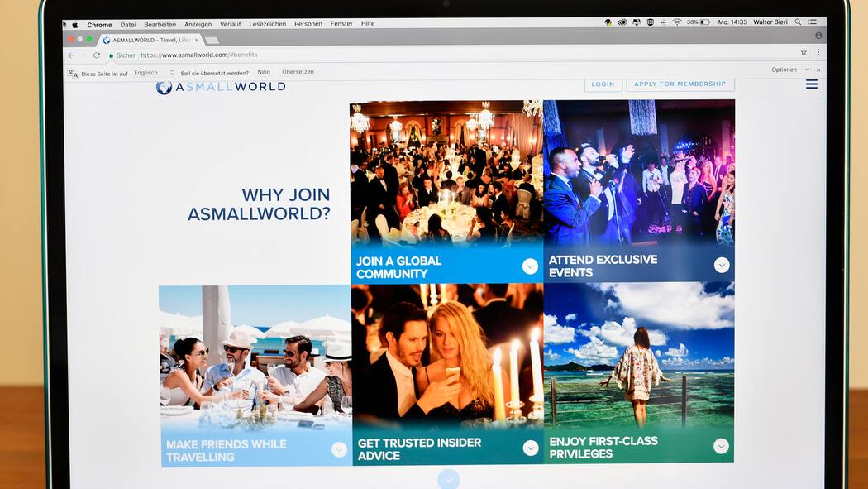The height and width of the screenshot is (489, 868).
Task: Open the Lesezeichen menu
Action: pos(267,24)
